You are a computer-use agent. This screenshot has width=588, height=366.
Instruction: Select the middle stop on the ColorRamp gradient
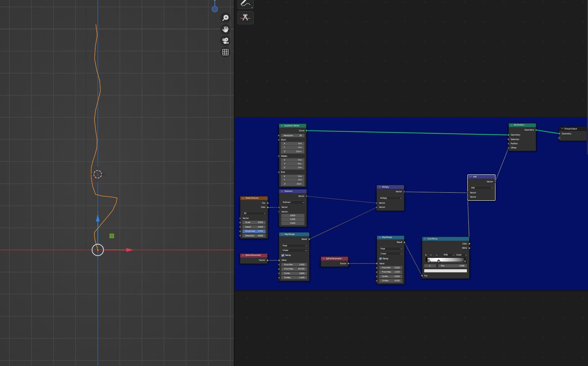coord(439,261)
